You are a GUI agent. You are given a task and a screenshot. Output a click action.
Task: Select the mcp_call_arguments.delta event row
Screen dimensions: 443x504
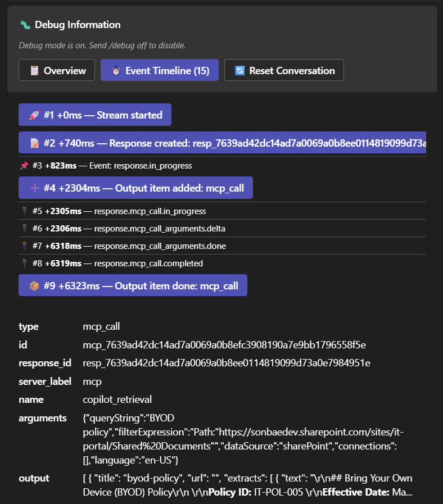click(x=160, y=229)
